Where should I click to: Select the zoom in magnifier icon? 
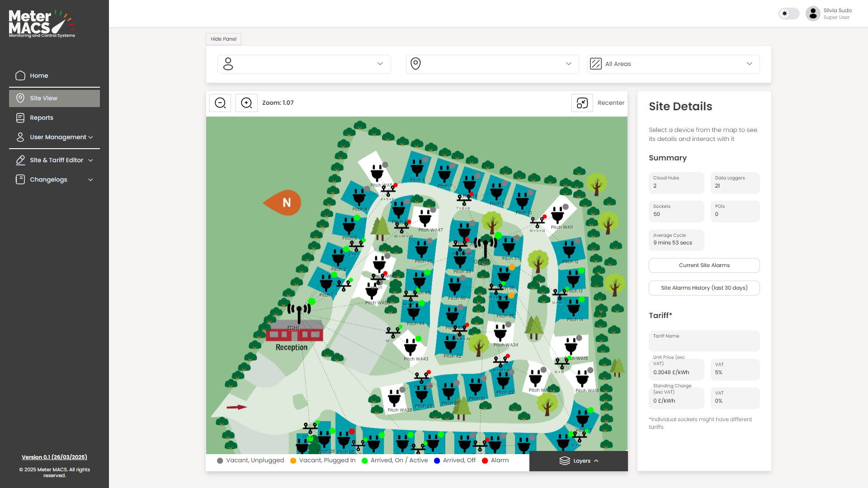click(x=246, y=103)
